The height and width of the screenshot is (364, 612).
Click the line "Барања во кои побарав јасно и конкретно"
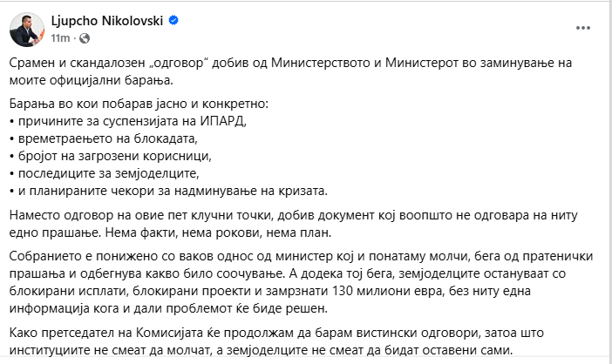139,104
